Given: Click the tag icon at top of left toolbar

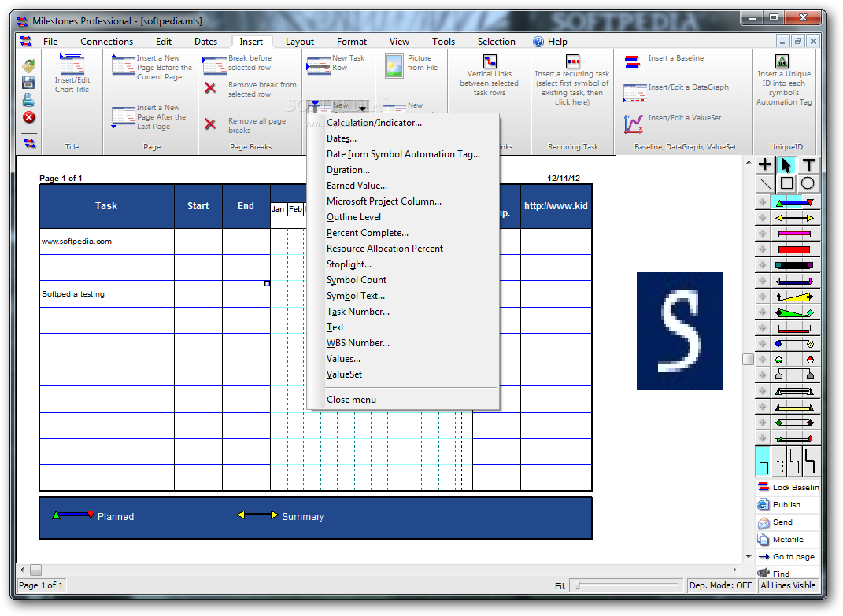Looking at the screenshot, I should 28,65.
